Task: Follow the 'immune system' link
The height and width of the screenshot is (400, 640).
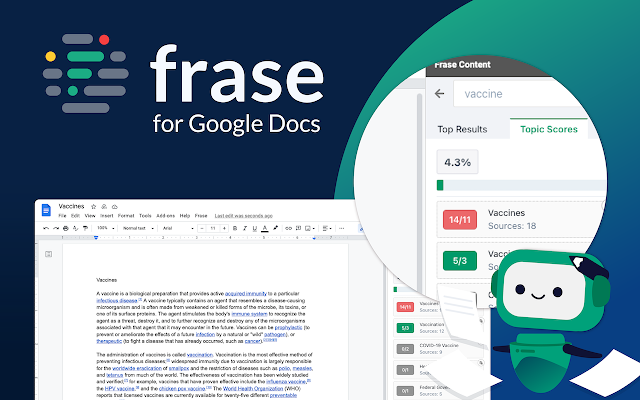Action: 249,314
